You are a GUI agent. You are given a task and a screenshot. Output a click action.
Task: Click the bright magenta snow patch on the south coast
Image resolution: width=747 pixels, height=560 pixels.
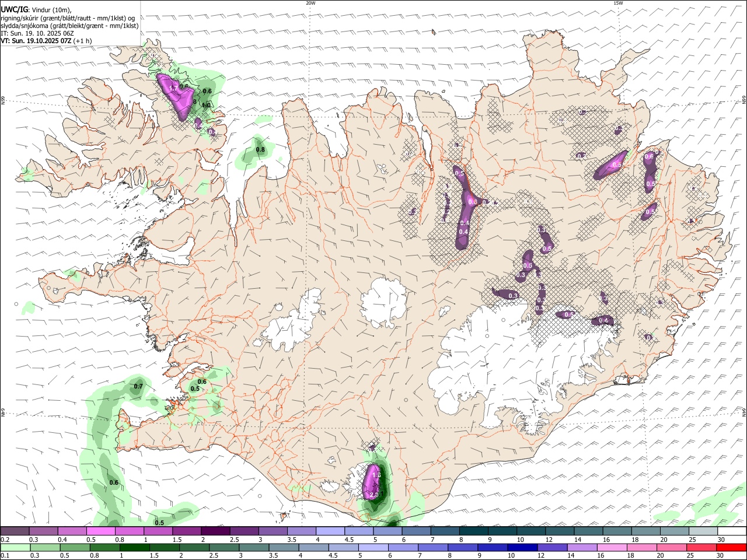pos(372,482)
